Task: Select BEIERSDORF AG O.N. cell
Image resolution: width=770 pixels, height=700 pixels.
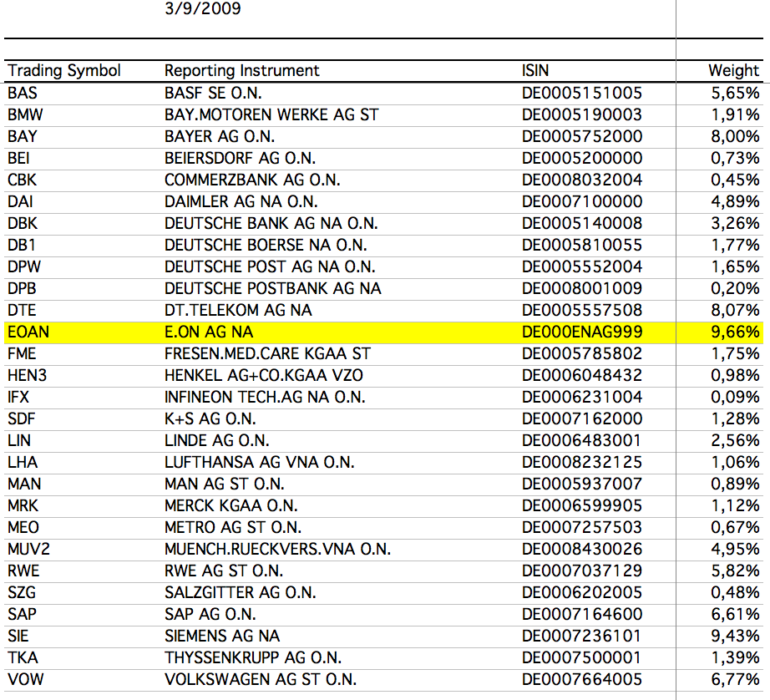Action: click(x=241, y=158)
